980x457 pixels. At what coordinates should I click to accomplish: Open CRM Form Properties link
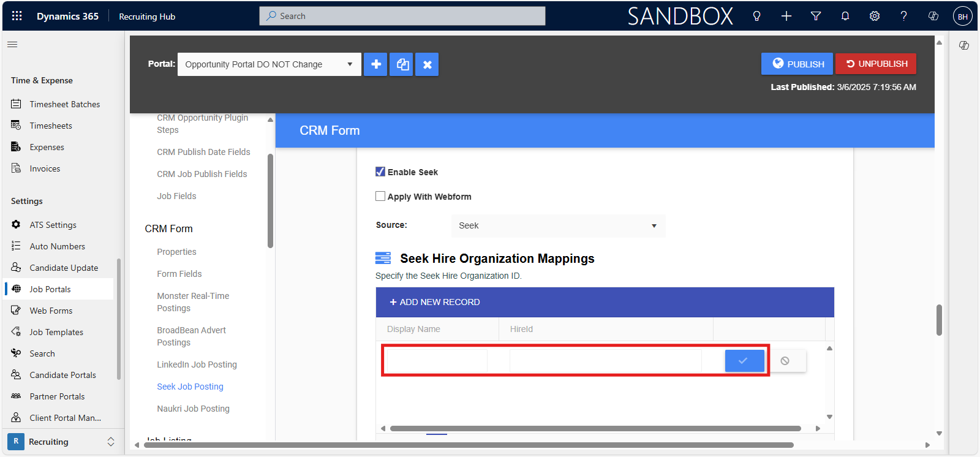[x=176, y=252]
